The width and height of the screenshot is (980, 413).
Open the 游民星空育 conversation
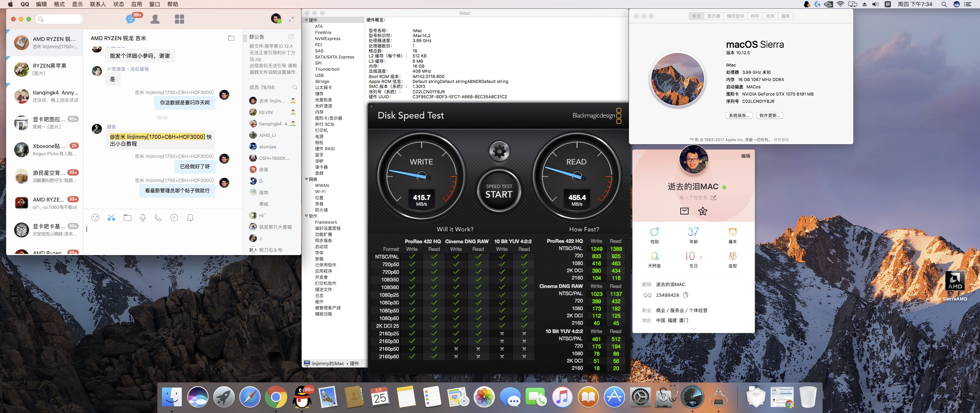tap(44, 177)
